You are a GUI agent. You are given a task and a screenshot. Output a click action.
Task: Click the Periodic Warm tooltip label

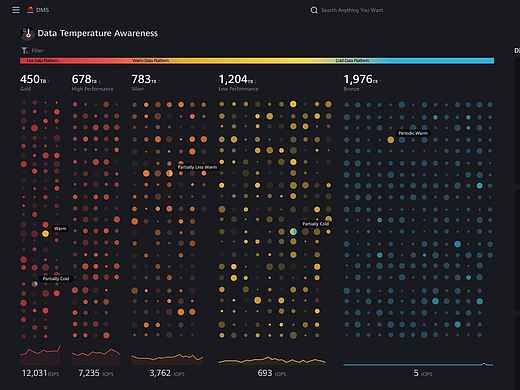tap(413, 133)
